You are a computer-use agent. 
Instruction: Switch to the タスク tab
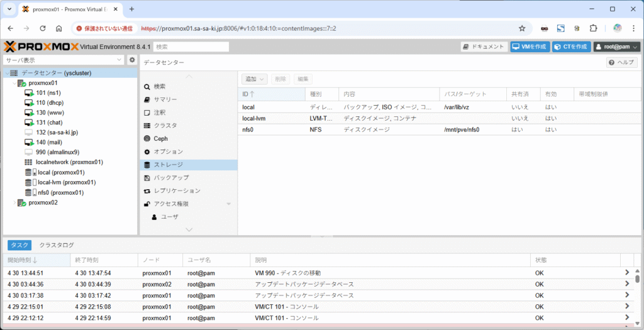[x=19, y=245]
